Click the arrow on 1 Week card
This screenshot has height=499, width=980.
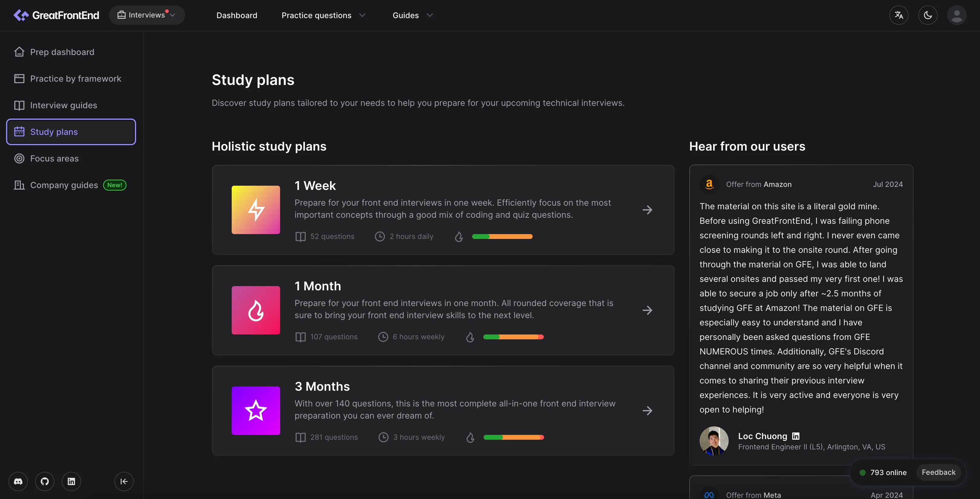(x=648, y=210)
